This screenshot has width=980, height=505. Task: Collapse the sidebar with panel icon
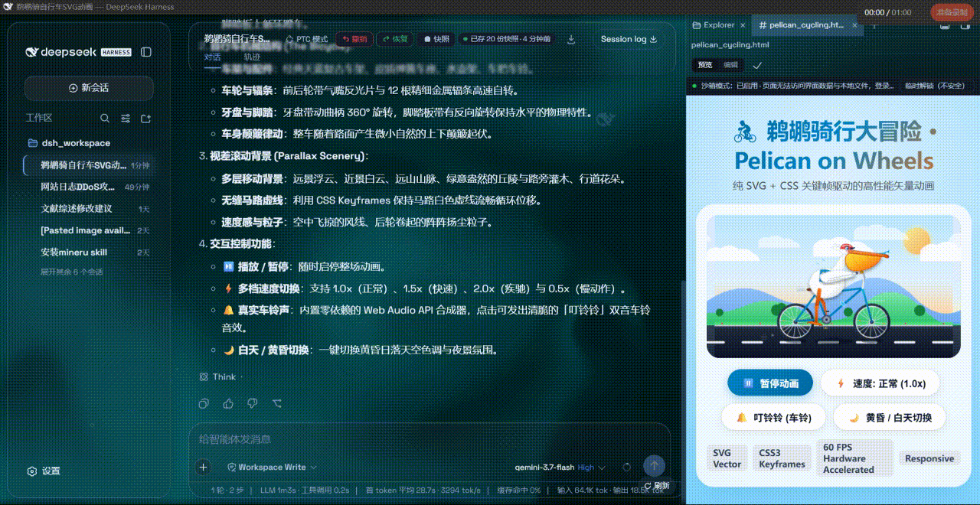[x=146, y=52]
